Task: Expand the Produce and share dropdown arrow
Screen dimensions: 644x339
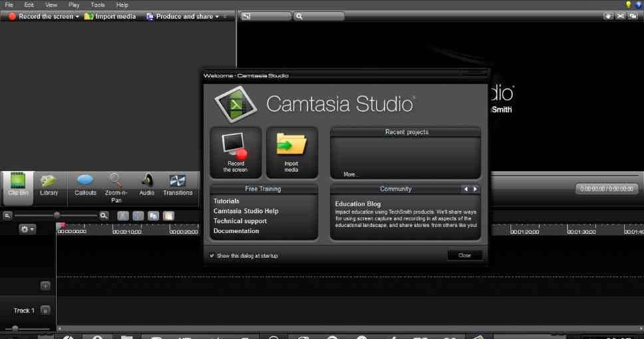Action: pos(217,17)
